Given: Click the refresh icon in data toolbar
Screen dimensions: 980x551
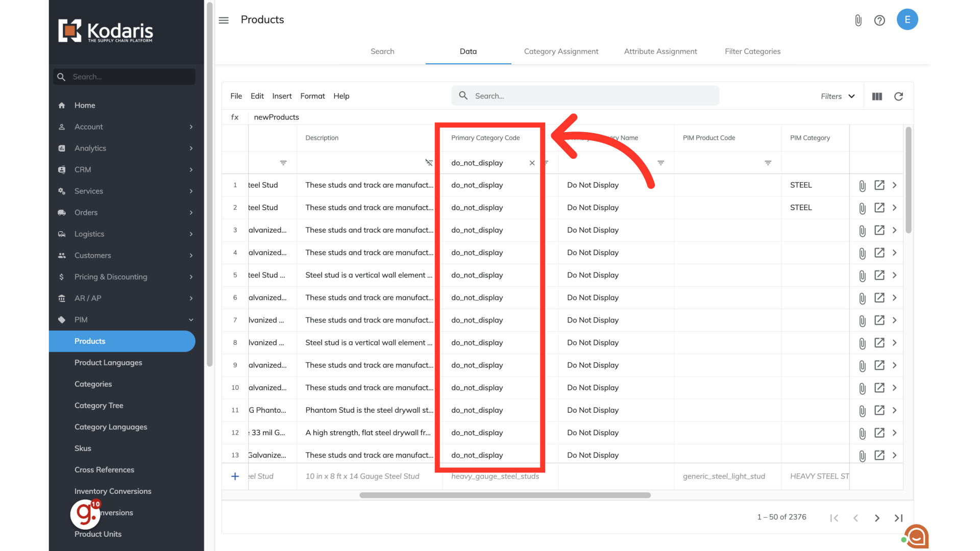Looking at the screenshot, I should tap(898, 96).
